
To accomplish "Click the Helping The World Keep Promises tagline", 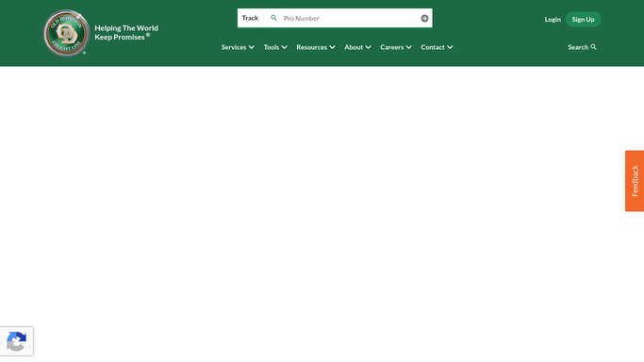I will click(x=126, y=32).
